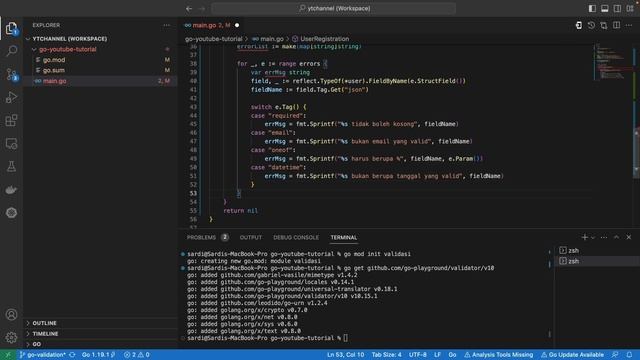The width and height of the screenshot is (640, 360).
Task: Click the editor minimap
Action: (612, 61)
